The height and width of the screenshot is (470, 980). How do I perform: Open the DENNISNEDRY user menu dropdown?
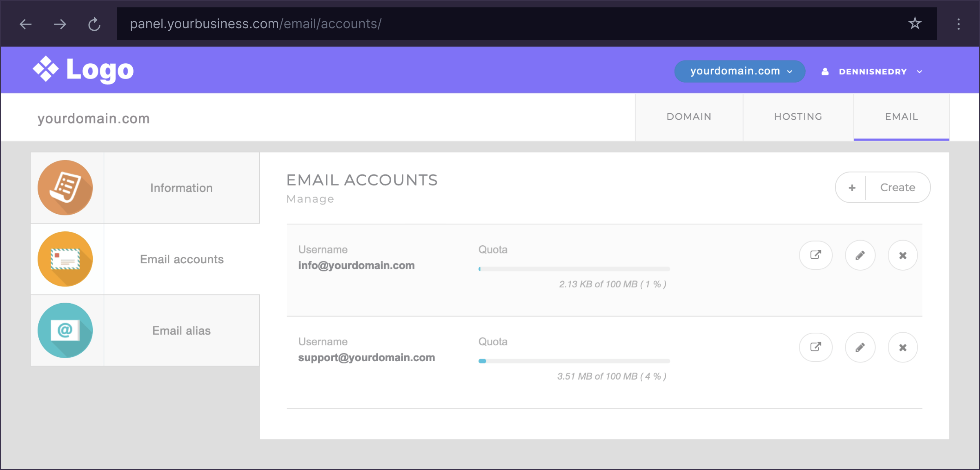pyautogui.click(x=872, y=72)
